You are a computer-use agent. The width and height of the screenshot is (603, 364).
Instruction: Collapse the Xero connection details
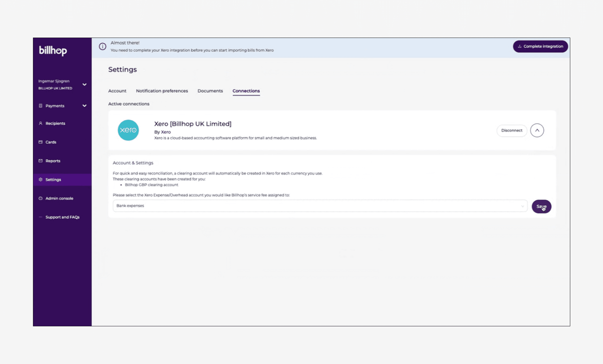pyautogui.click(x=537, y=130)
